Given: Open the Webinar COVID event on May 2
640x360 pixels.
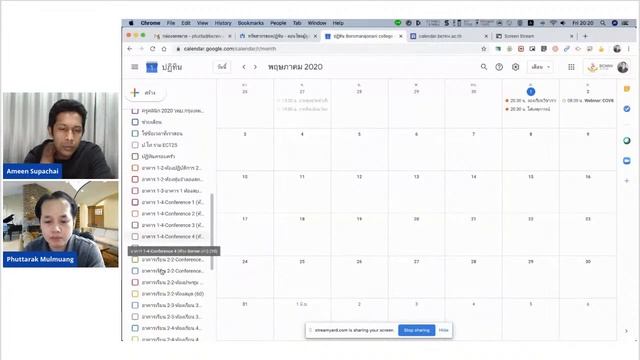Looking at the screenshot, I should coord(588,100).
